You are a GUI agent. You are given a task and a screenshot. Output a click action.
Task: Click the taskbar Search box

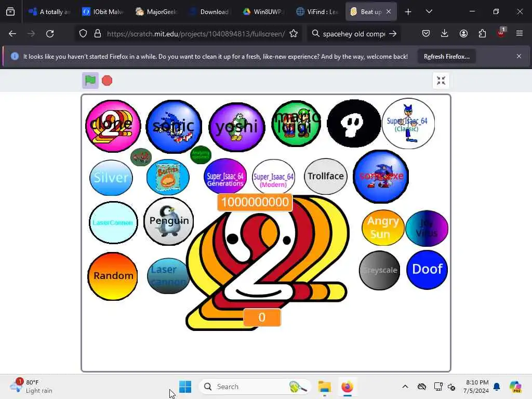(255, 387)
